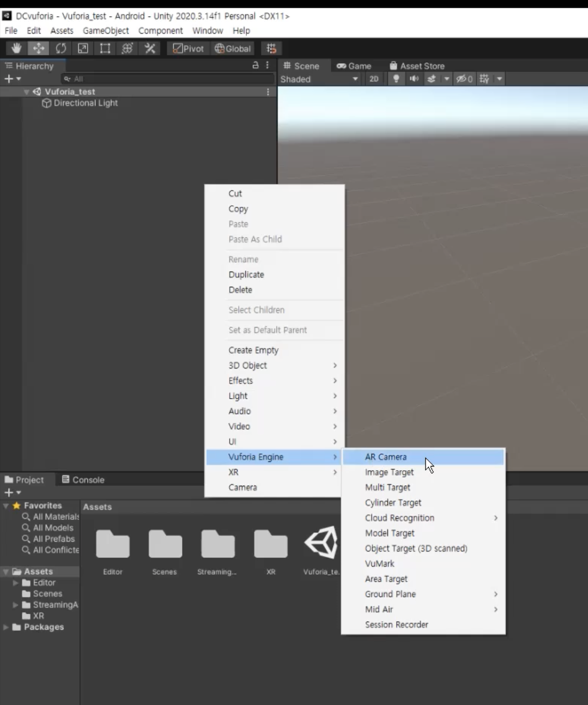The width and height of the screenshot is (588, 705).
Task: Select the Scale tool
Action: pyautogui.click(x=83, y=48)
